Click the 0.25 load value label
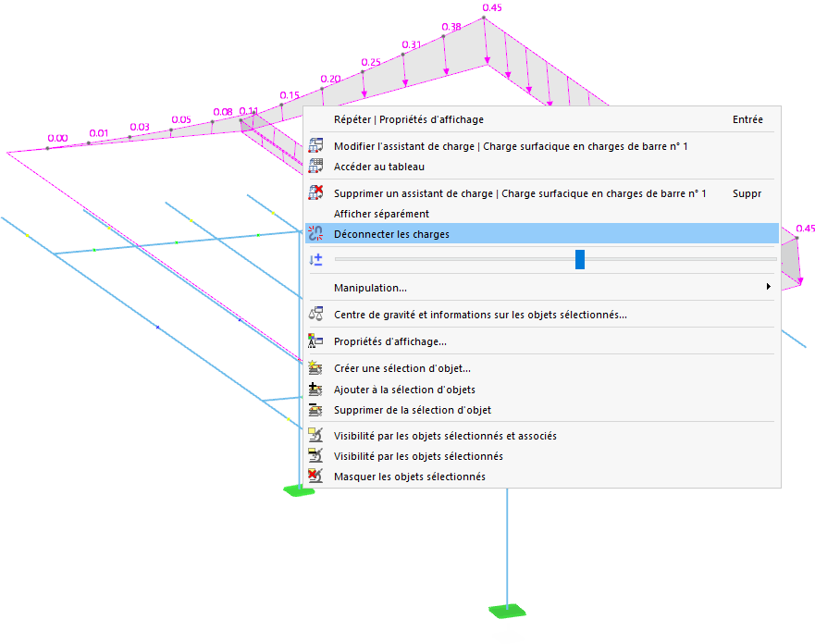Image resolution: width=815 pixels, height=644 pixels. coord(371,62)
